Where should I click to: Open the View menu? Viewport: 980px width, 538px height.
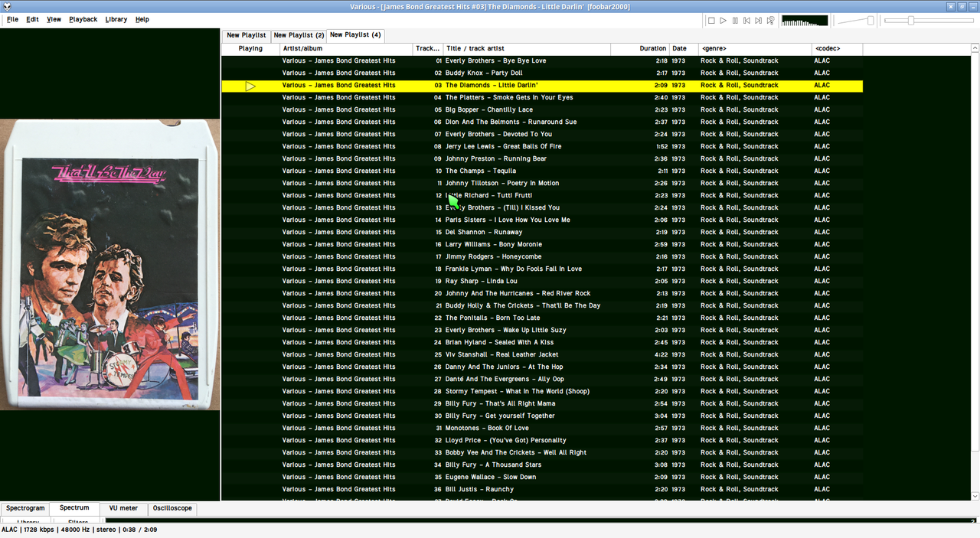(54, 19)
